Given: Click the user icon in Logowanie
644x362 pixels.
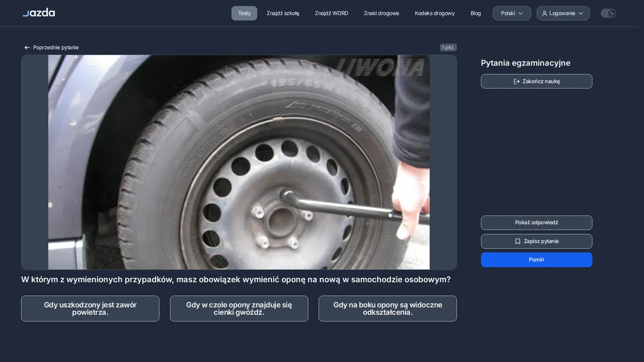Looking at the screenshot, I should click(545, 13).
